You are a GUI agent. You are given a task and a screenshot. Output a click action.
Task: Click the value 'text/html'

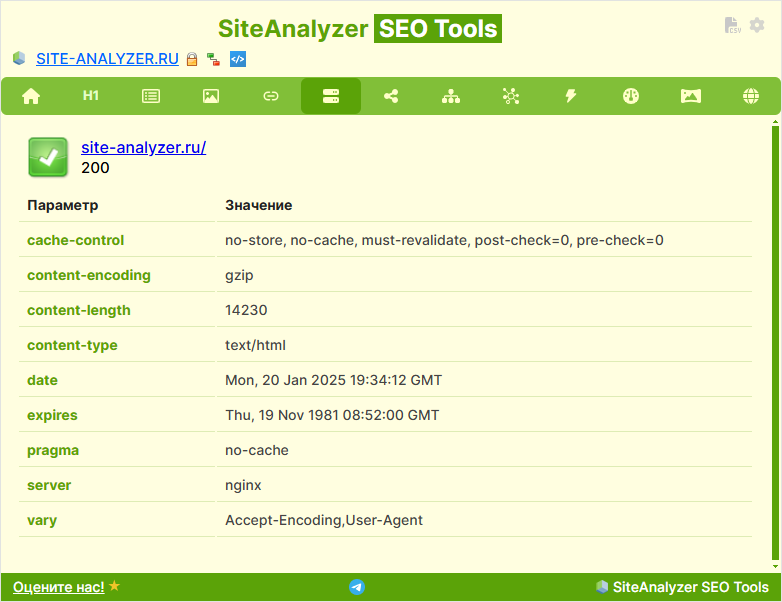click(255, 345)
